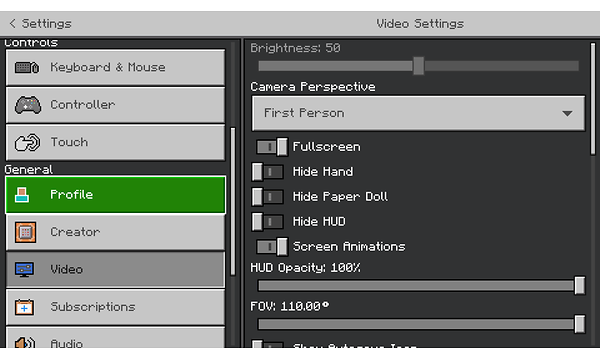Toggle the Fullscreen switch
600x360 pixels.
pyautogui.click(x=272, y=147)
